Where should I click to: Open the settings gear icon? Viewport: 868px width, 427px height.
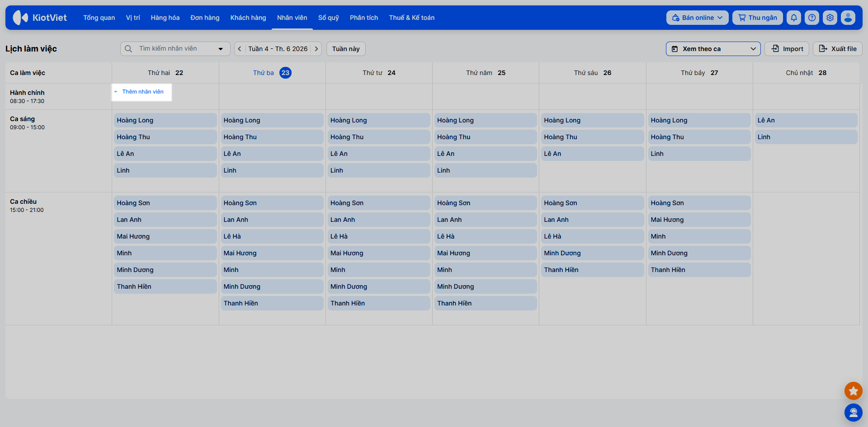pos(830,18)
